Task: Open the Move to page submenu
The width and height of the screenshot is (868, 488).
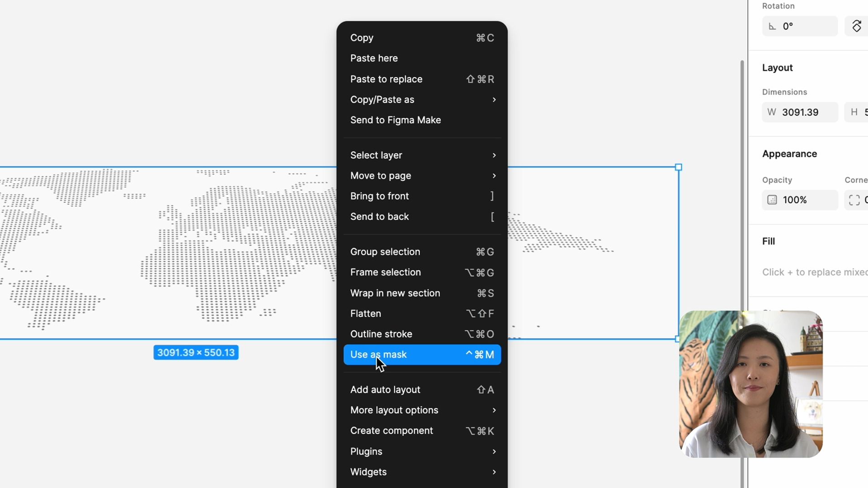Action: pos(422,175)
